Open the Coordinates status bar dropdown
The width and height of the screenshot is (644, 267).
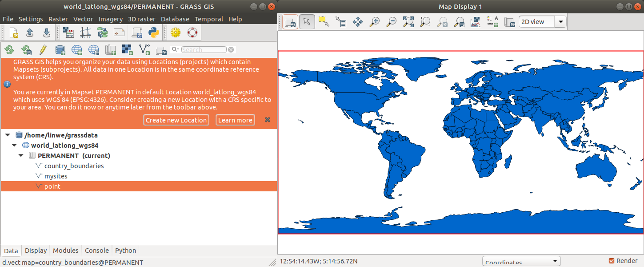[521, 262]
